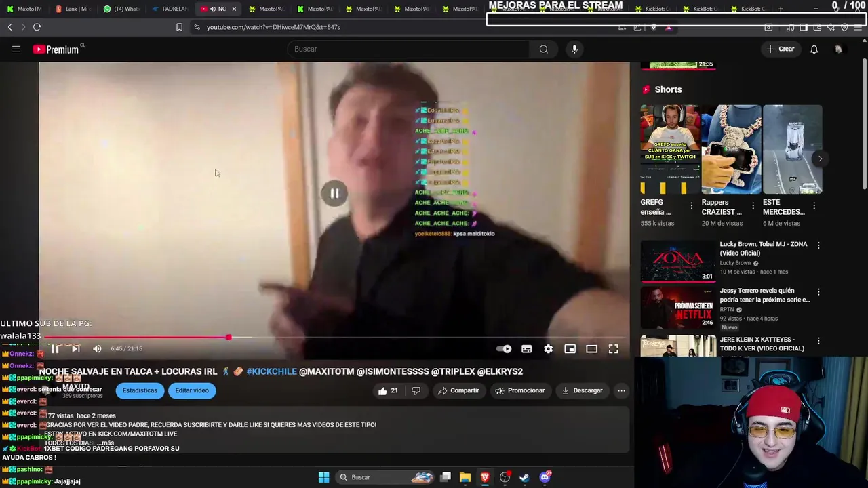Open the account avatar menu
The image size is (868, 488).
coord(839,49)
